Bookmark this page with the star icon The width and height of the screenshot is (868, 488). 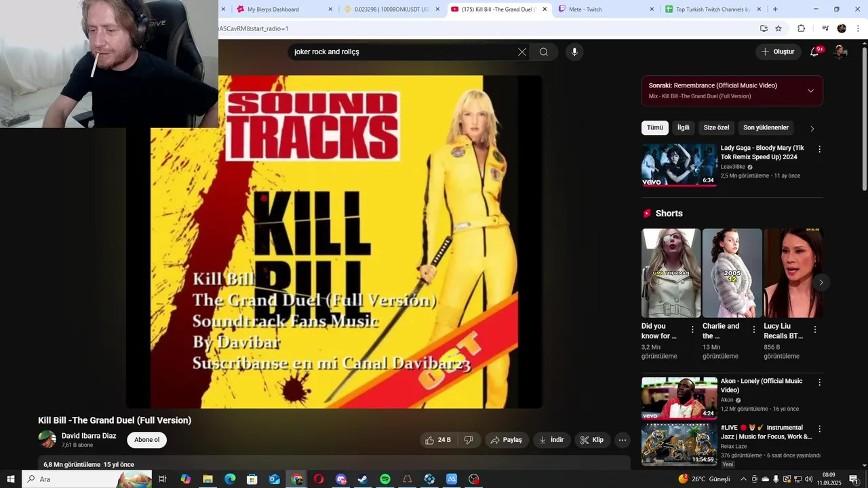click(778, 28)
